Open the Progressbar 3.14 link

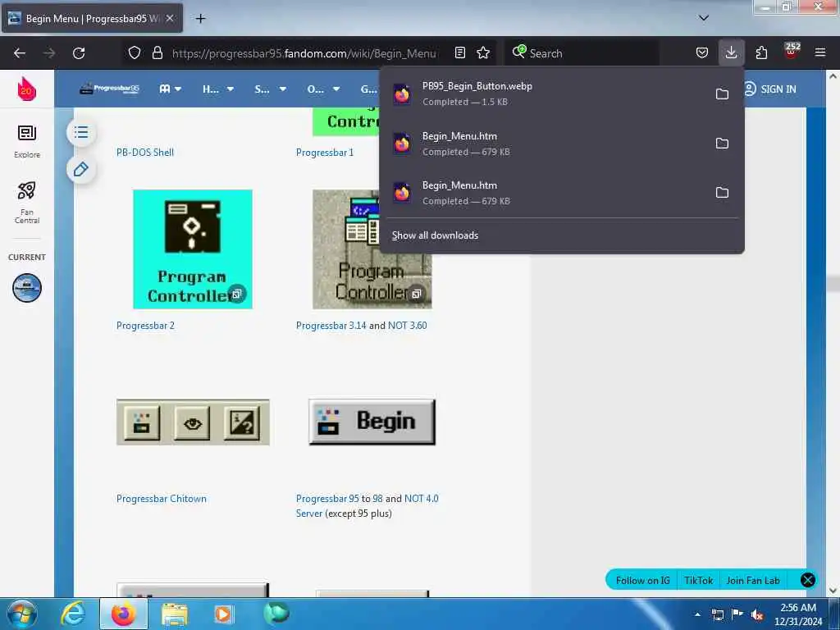(331, 325)
